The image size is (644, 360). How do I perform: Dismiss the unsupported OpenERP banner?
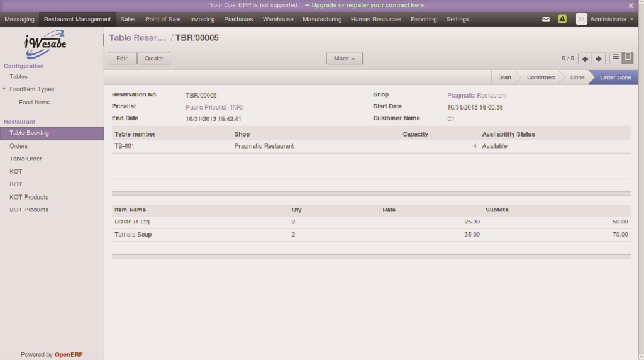[x=631, y=5]
